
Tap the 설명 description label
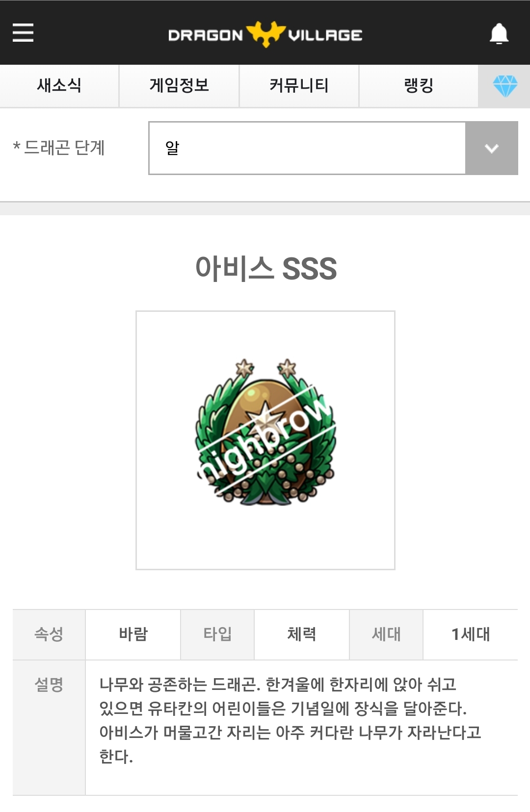[x=49, y=685]
